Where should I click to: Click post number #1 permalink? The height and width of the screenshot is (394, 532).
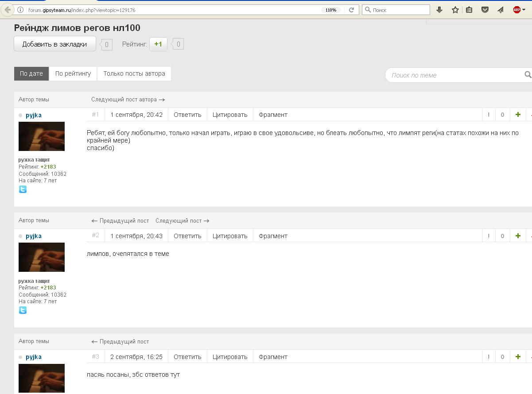coord(95,114)
